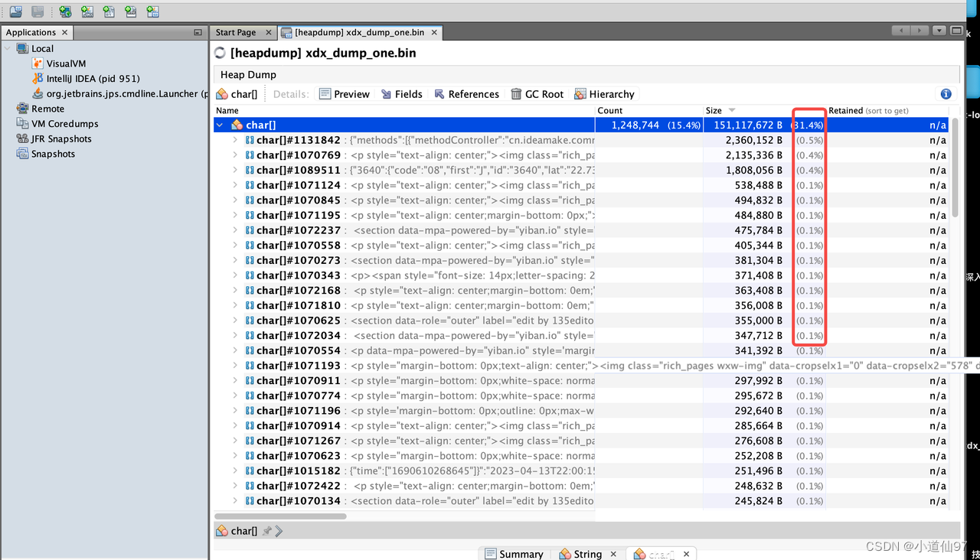Viewport: 980px width, 560px height.
Task: Click the Add JMX Connection toolbar icon
Action: 87,11
